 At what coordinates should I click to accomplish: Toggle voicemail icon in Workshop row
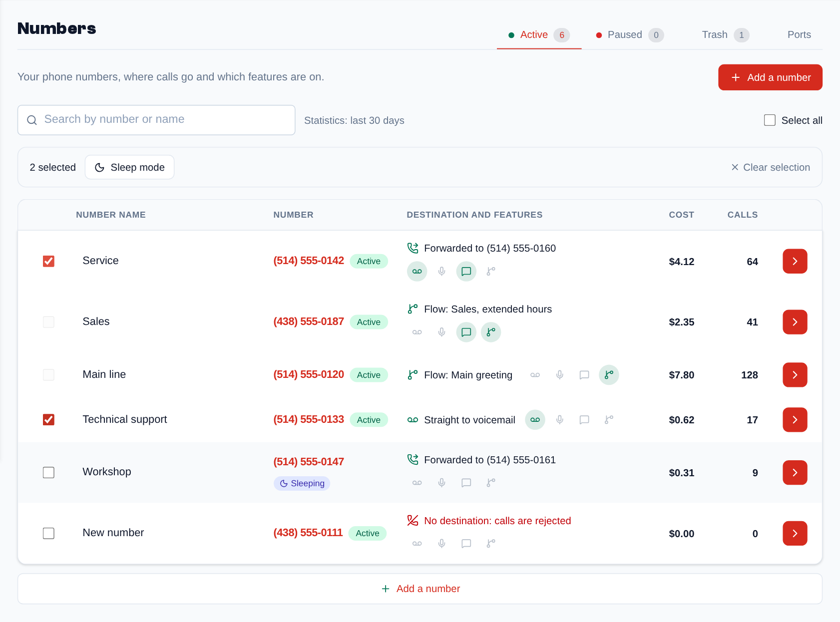417,483
